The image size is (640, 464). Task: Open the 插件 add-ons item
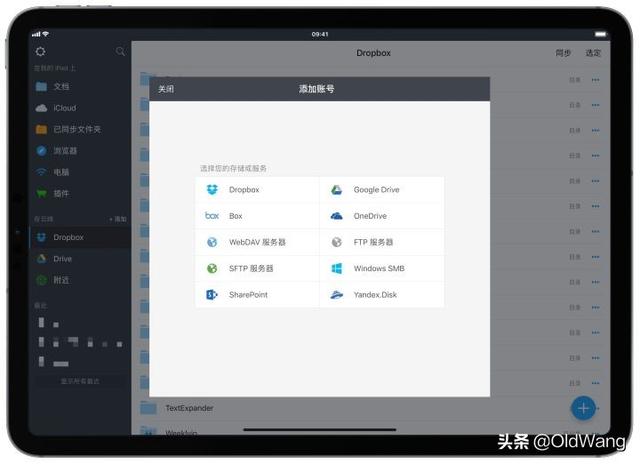pos(80,193)
